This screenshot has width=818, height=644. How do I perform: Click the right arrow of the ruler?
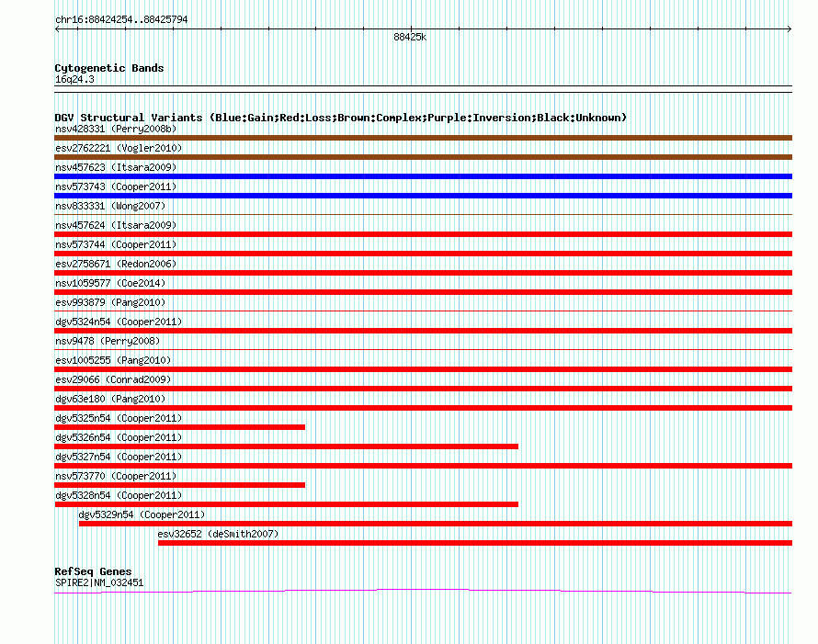point(790,28)
